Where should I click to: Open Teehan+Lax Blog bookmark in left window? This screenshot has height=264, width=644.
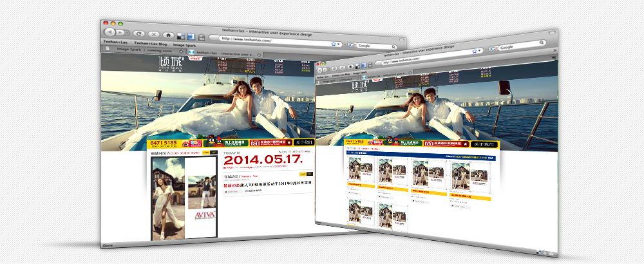tap(150, 43)
